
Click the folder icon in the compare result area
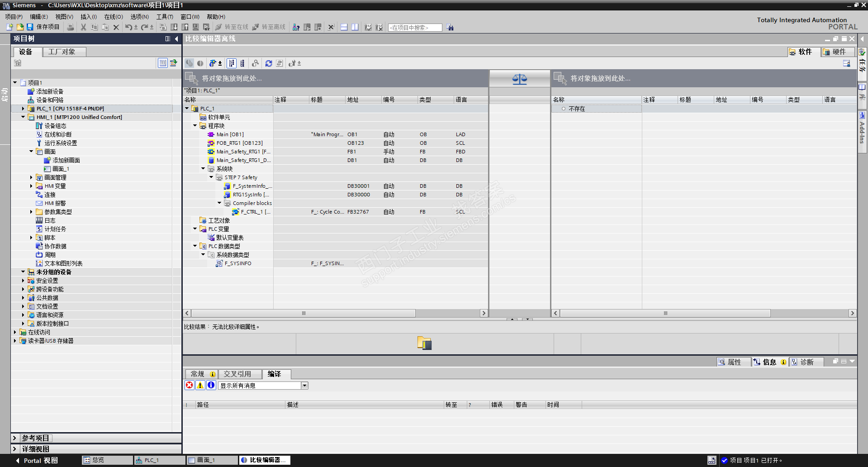click(x=424, y=343)
